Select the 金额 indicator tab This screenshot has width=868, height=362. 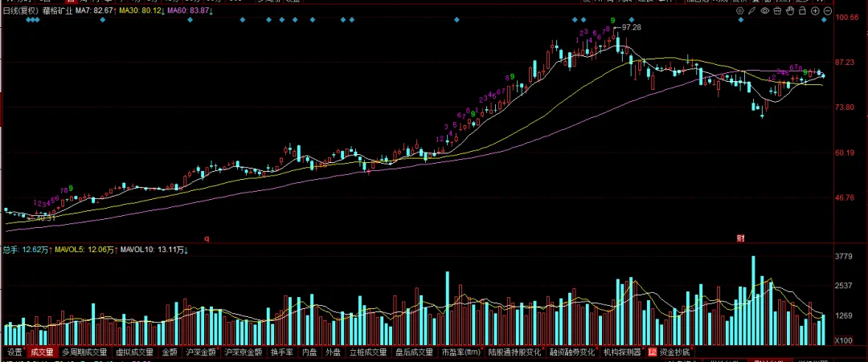click(x=170, y=352)
